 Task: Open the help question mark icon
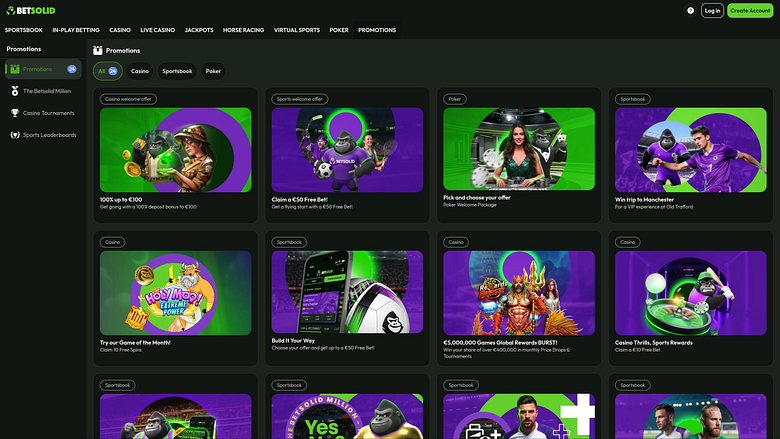click(x=690, y=10)
